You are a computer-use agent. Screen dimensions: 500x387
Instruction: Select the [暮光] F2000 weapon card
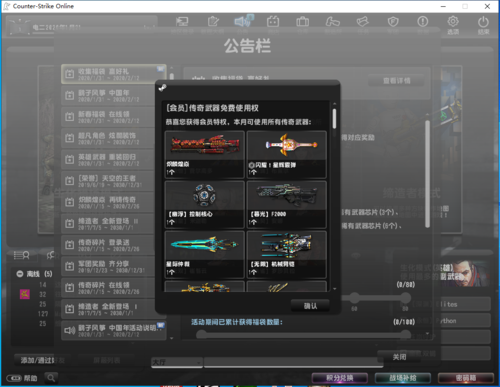(286, 204)
